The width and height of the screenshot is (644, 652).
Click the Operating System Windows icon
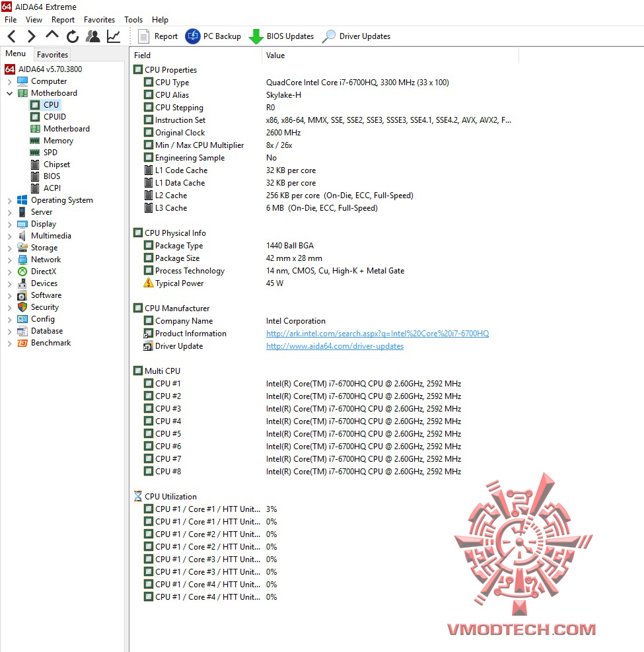point(22,200)
